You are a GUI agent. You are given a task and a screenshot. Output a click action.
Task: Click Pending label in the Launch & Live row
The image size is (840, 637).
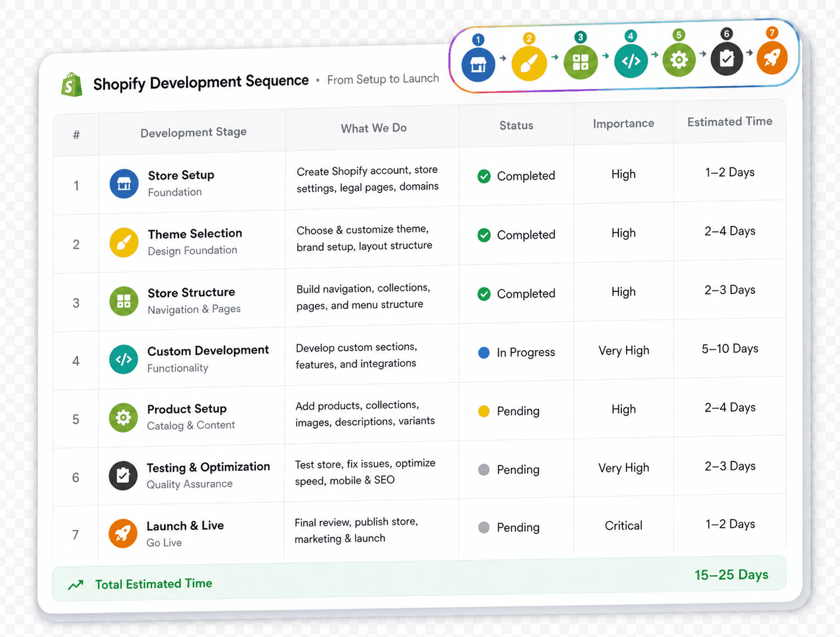[x=518, y=527]
